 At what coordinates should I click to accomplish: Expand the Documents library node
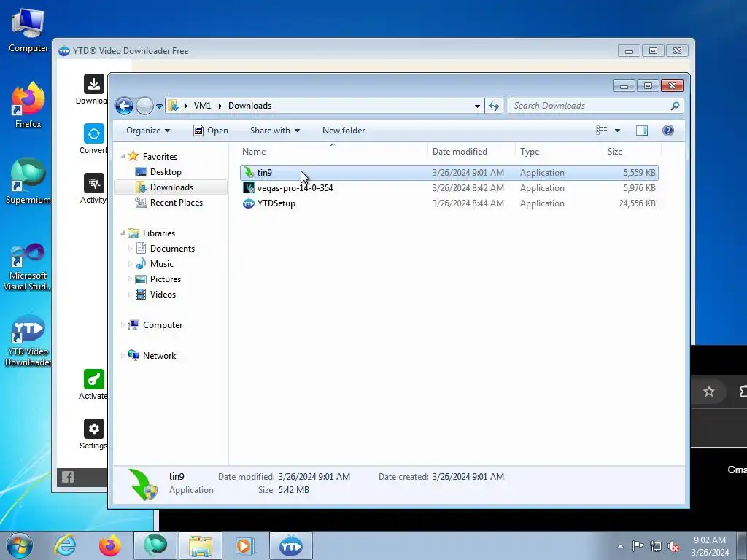pos(130,249)
